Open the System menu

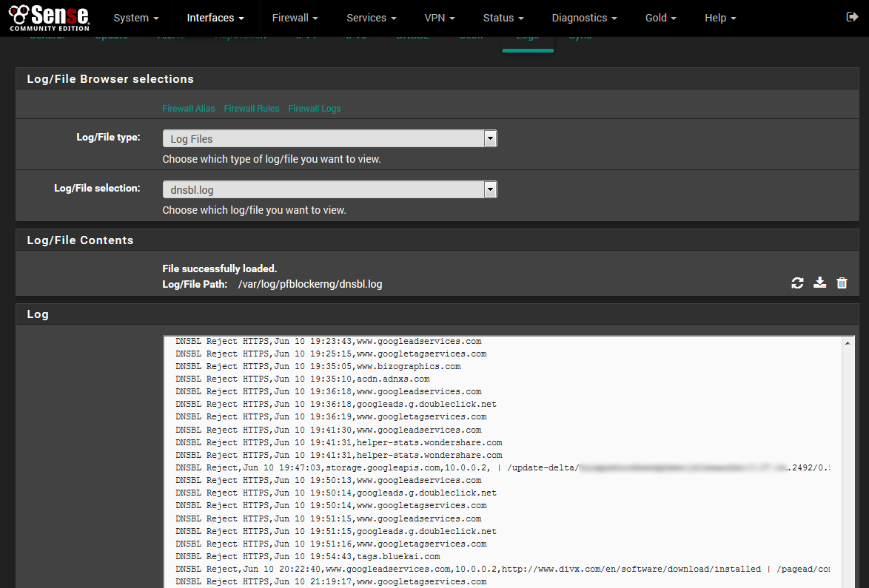(x=136, y=18)
